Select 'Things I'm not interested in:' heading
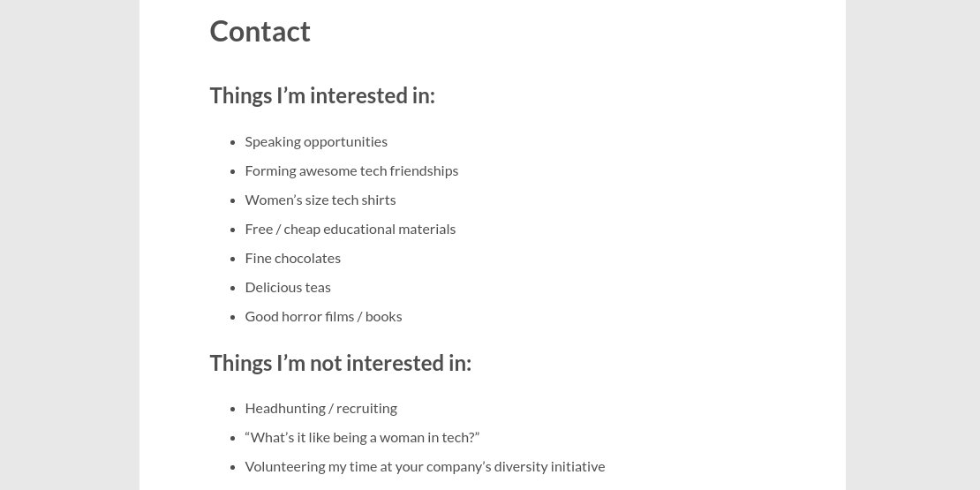This screenshot has height=490, width=980. coord(340,363)
